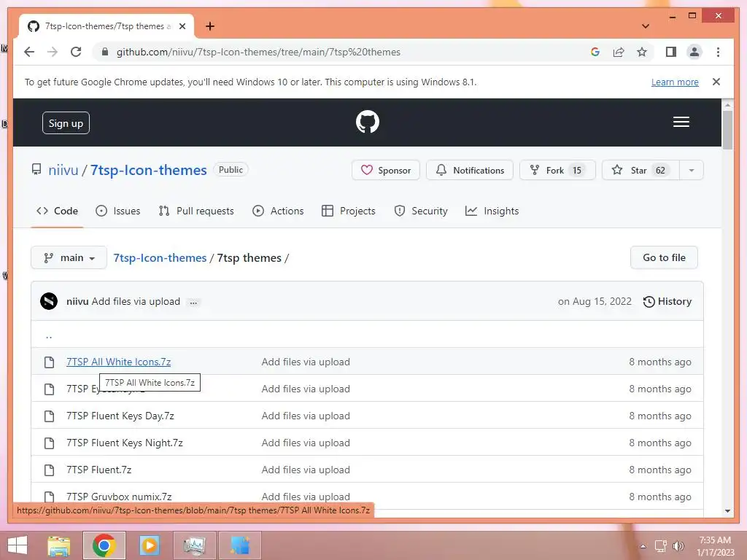Image resolution: width=747 pixels, height=560 pixels.
Task: Click the Sponsor button
Action: click(x=385, y=170)
